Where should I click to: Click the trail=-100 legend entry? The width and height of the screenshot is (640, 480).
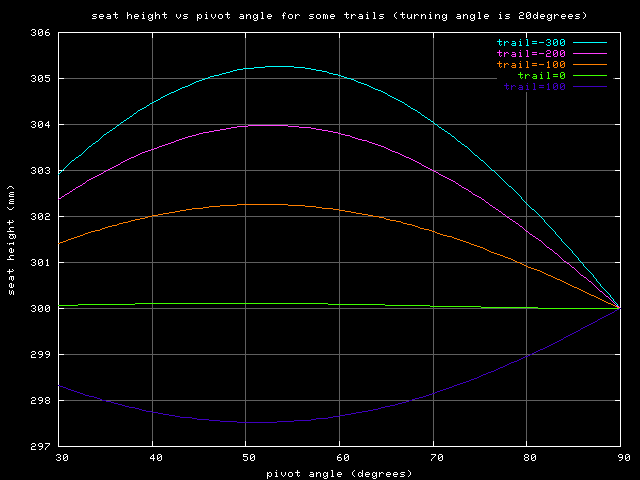[531, 65]
